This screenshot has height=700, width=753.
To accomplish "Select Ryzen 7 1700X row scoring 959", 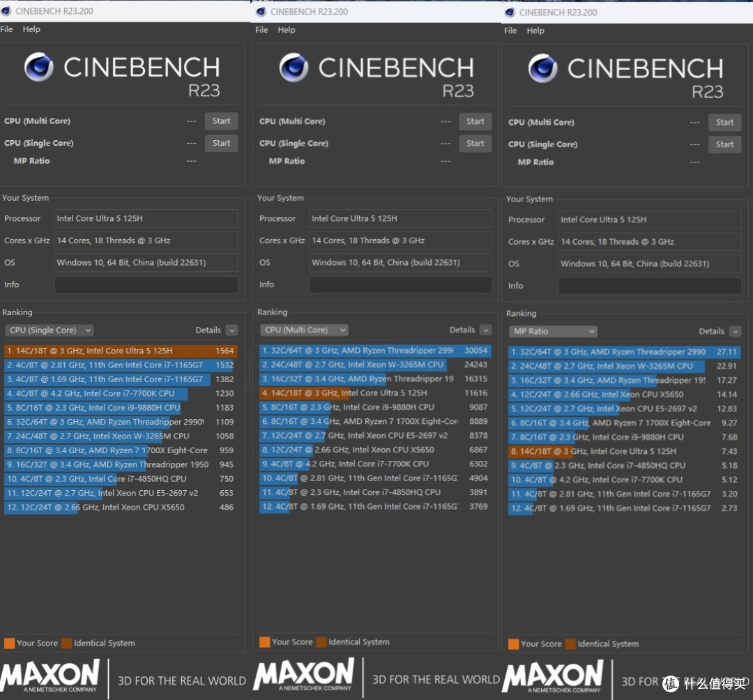I will 121,450.
